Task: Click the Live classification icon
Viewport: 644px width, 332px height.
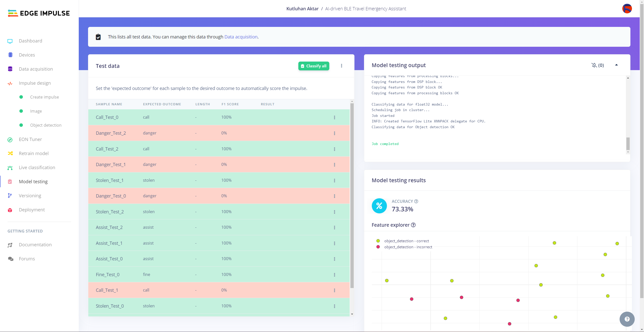Action: click(10, 168)
